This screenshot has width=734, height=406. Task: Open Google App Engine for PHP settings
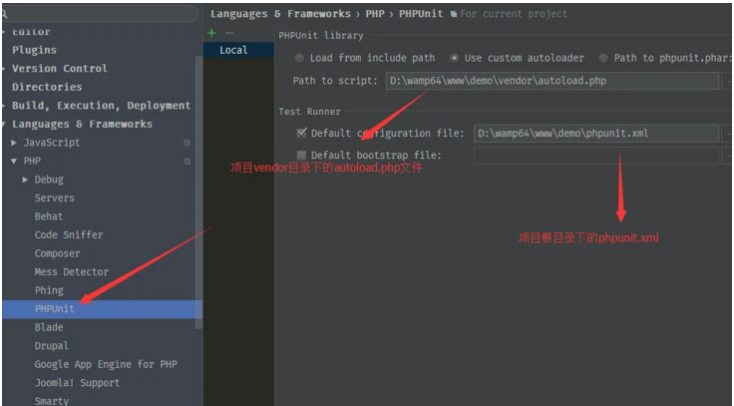106,364
